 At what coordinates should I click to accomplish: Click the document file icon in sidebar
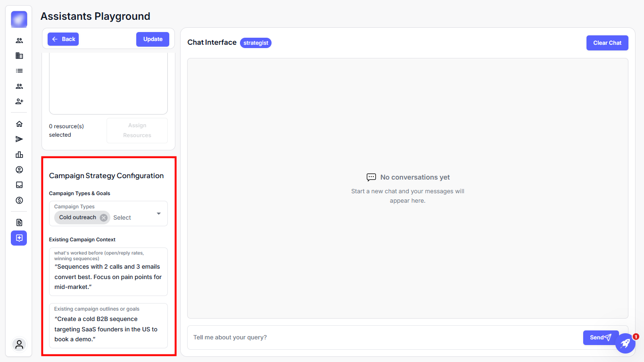point(19,222)
